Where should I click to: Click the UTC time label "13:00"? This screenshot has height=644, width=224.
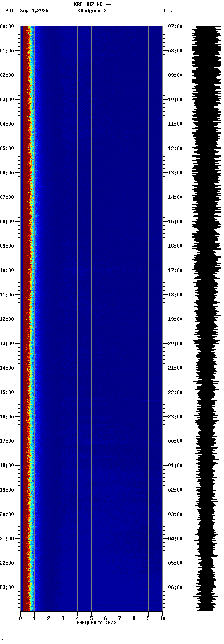click(x=175, y=173)
